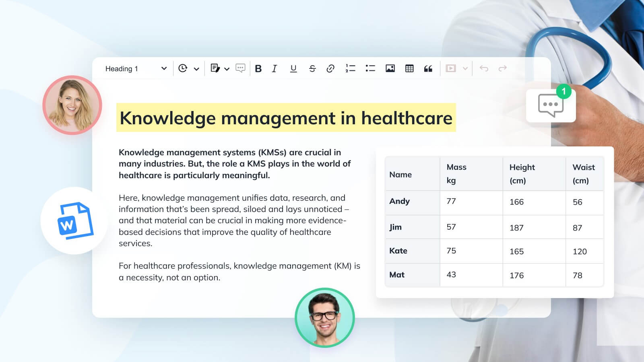Click the blonde woman's avatar
644x362 pixels.
tap(72, 105)
